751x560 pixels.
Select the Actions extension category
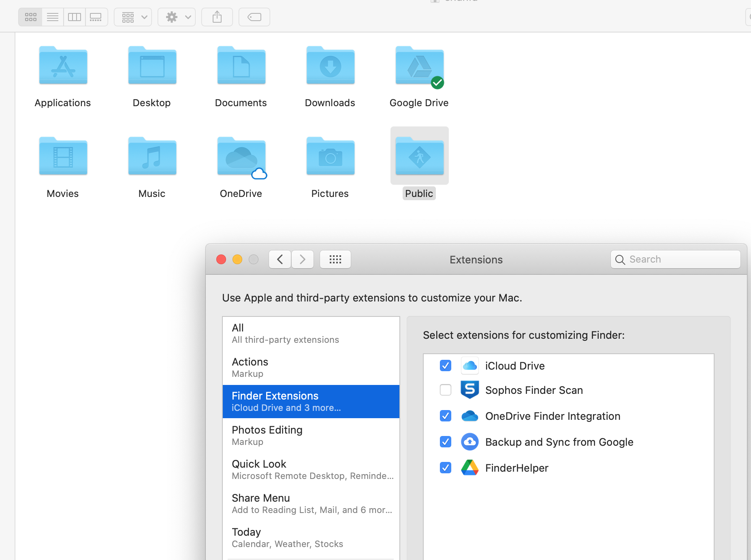point(311,368)
